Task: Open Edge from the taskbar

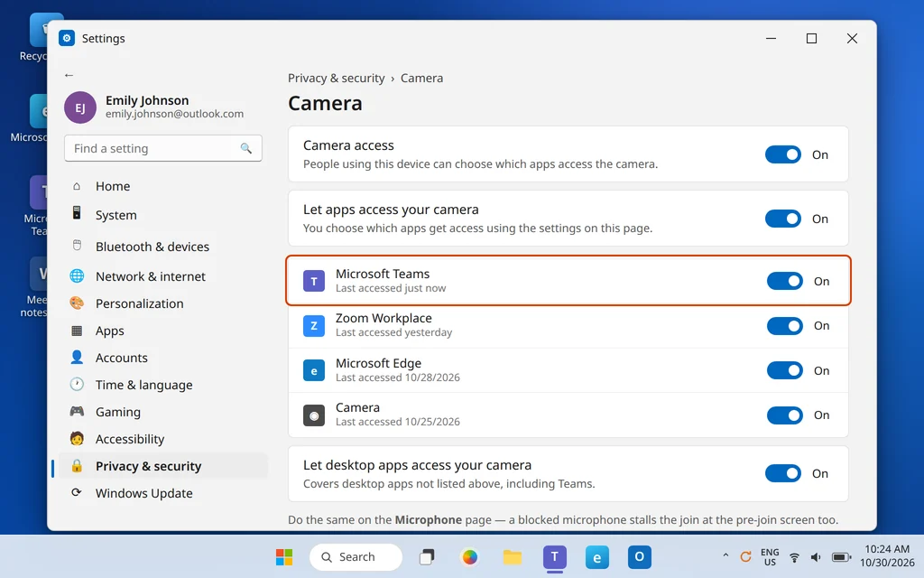Action: [x=597, y=556]
